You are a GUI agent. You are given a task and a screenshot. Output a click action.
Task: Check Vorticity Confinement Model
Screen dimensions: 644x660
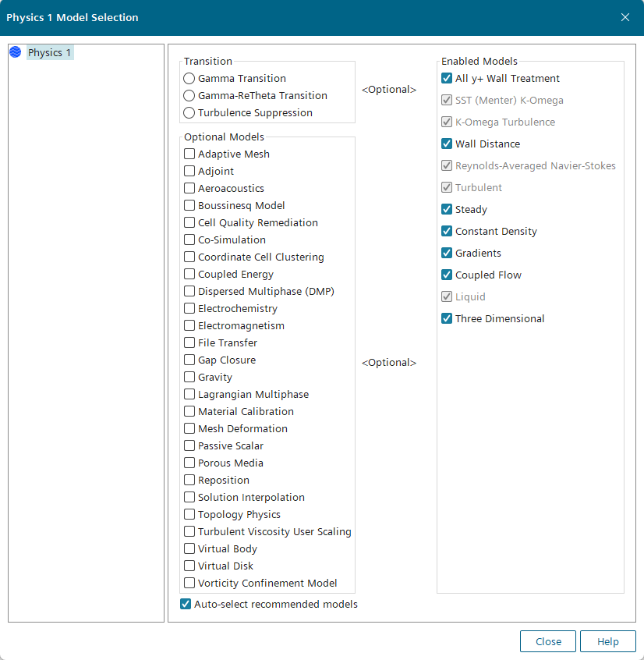pyautogui.click(x=189, y=584)
